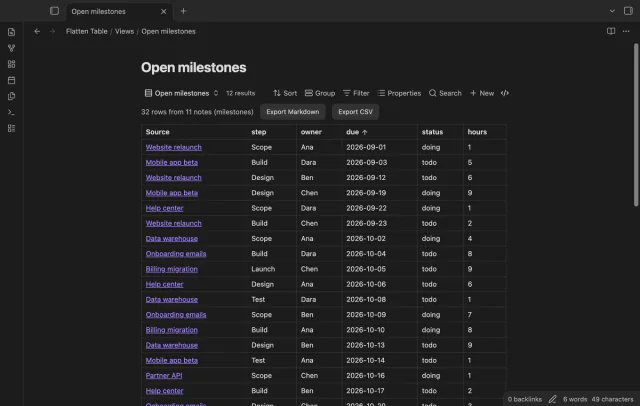Expand the tab list chevron

(x=612, y=11)
